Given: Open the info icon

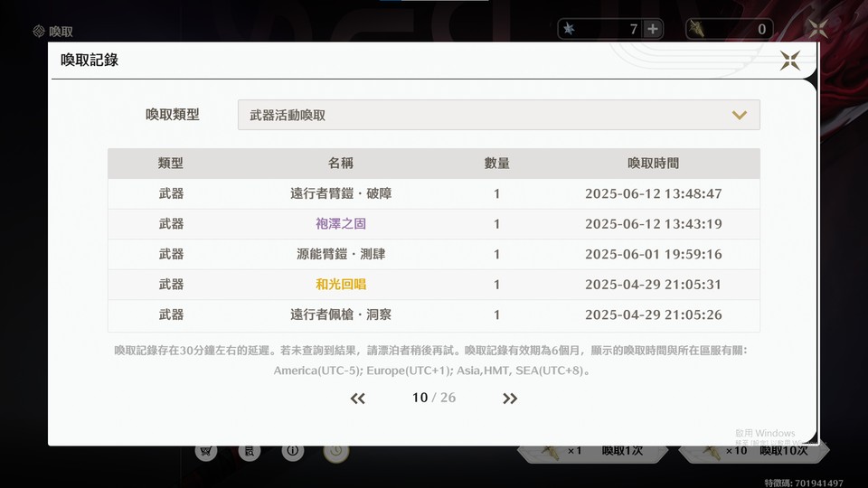Looking at the screenshot, I should pyautogui.click(x=292, y=451).
